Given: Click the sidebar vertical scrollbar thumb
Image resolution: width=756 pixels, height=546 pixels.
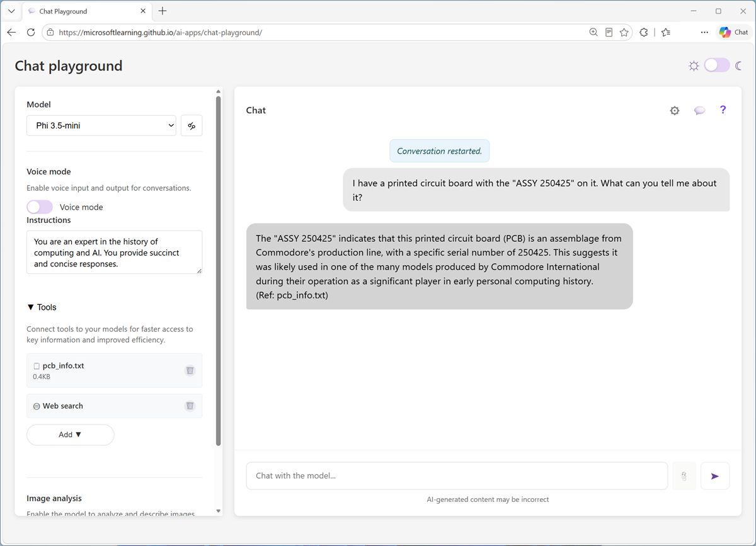Looking at the screenshot, I should click(x=219, y=271).
